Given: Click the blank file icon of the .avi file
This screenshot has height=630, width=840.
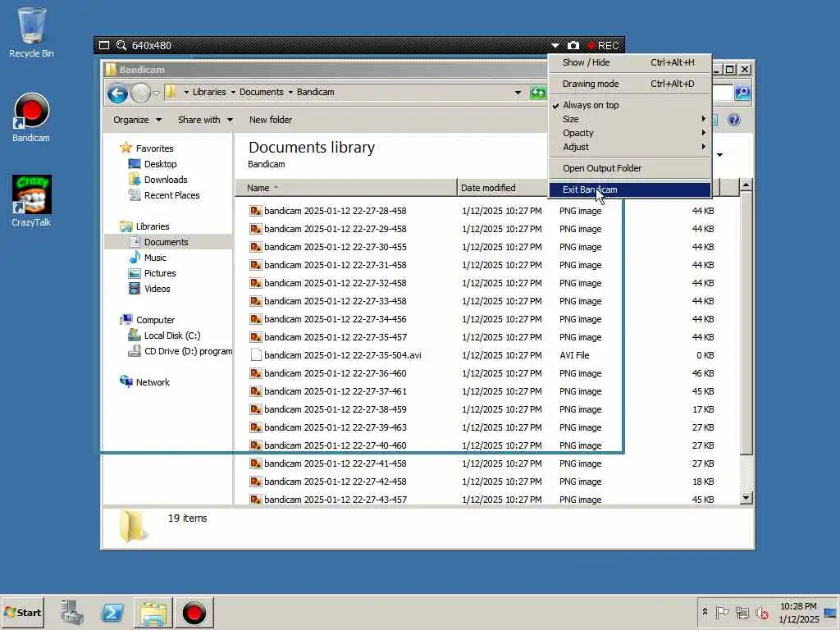Looking at the screenshot, I should [256, 355].
